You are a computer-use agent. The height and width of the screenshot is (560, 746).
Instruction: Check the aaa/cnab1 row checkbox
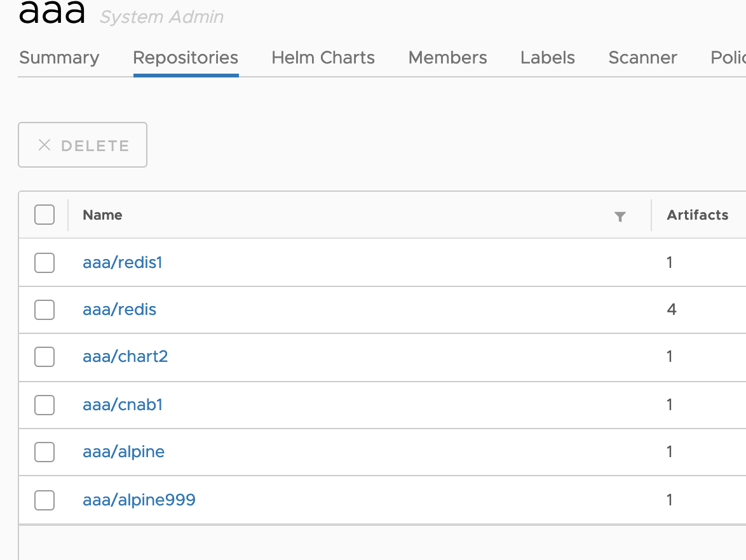pos(44,404)
